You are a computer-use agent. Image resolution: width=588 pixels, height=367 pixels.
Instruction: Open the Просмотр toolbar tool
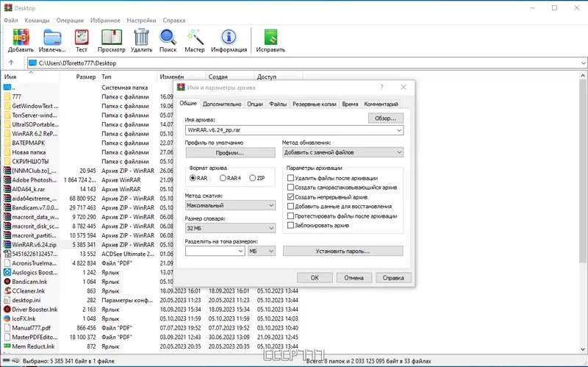pyautogui.click(x=112, y=38)
